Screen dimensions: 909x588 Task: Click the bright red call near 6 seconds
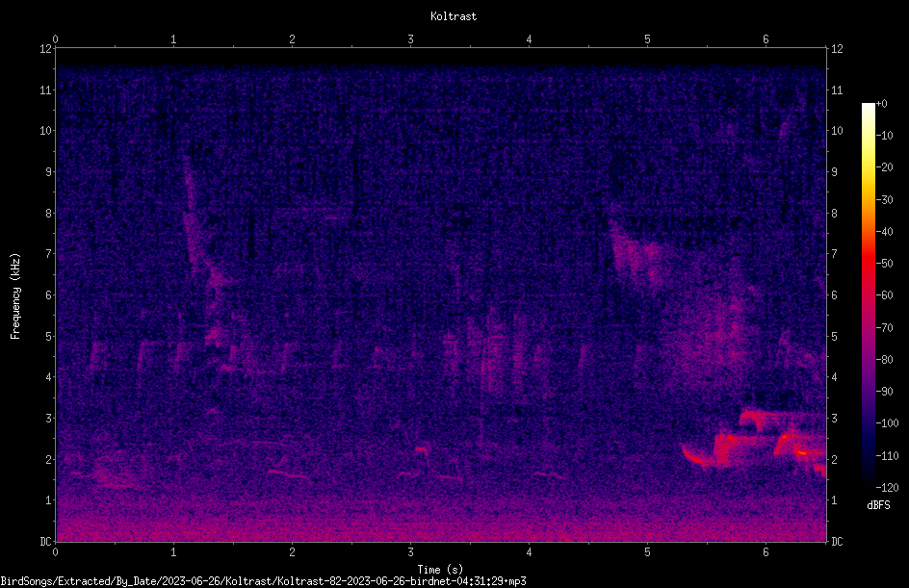754,444
